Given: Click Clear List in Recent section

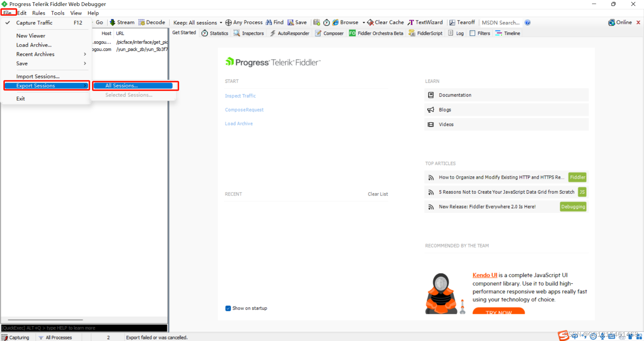Looking at the screenshot, I should coord(378,194).
